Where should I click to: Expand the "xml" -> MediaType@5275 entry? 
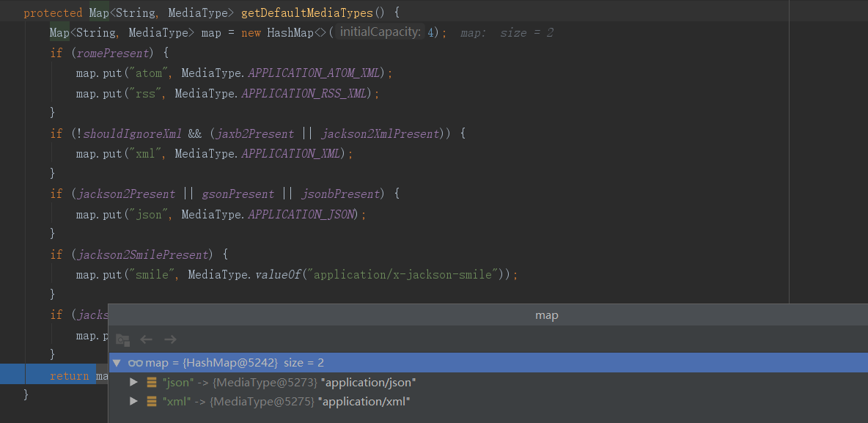pos(133,402)
